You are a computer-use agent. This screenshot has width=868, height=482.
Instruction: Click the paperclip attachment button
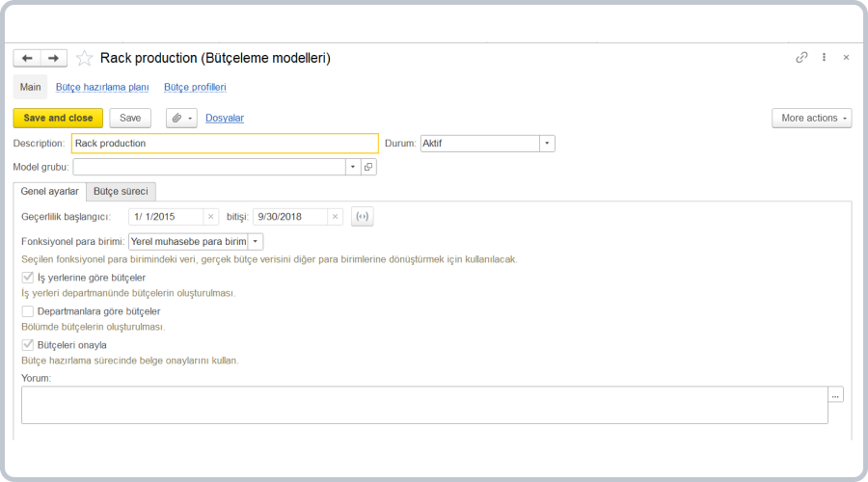[180, 118]
